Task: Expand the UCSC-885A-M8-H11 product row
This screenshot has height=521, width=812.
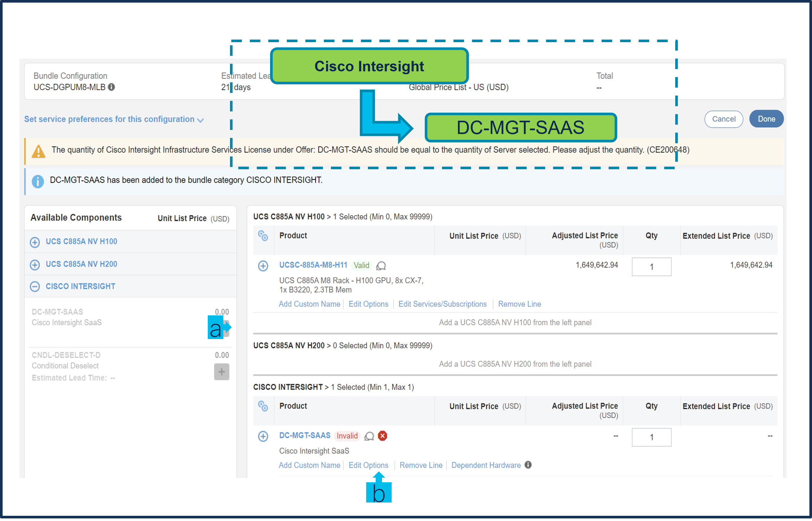Action: tap(263, 266)
